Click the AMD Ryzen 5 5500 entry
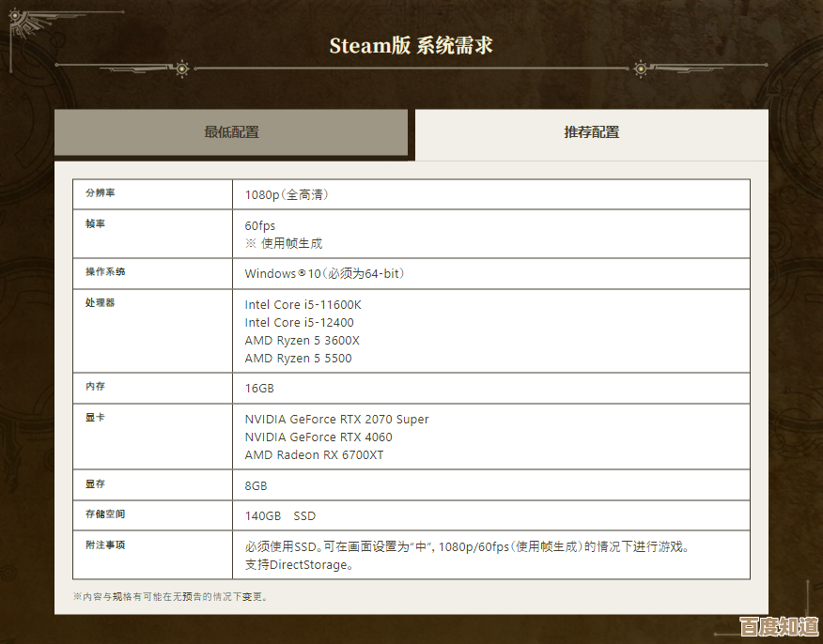This screenshot has width=823, height=644. (x=298, y=359)
